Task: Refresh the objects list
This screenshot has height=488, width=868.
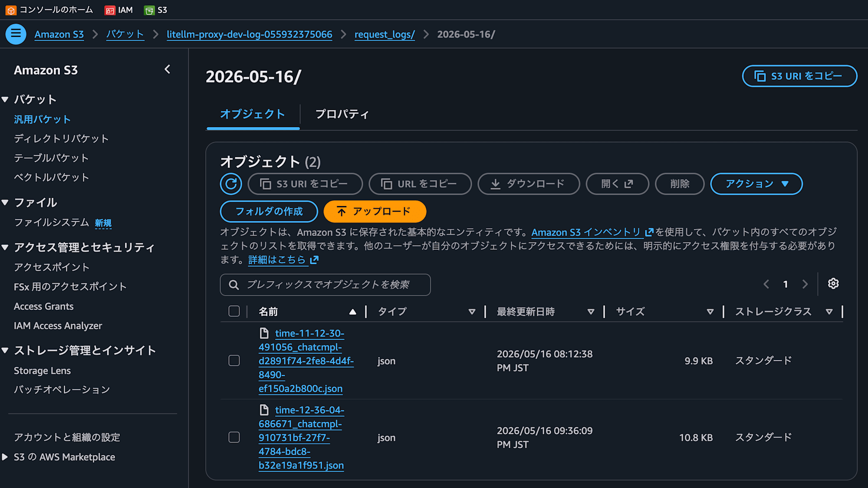Action: [231, 183]
